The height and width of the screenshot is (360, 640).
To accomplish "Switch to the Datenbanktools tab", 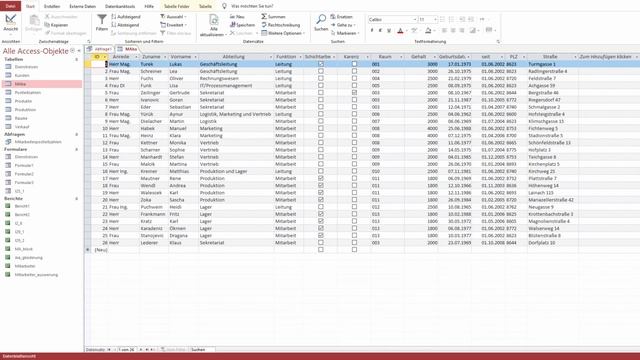I will 120,6.
